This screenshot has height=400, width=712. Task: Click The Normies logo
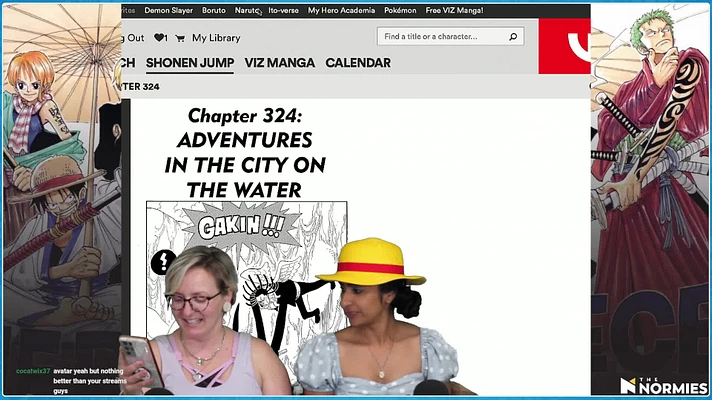point(663,385)
